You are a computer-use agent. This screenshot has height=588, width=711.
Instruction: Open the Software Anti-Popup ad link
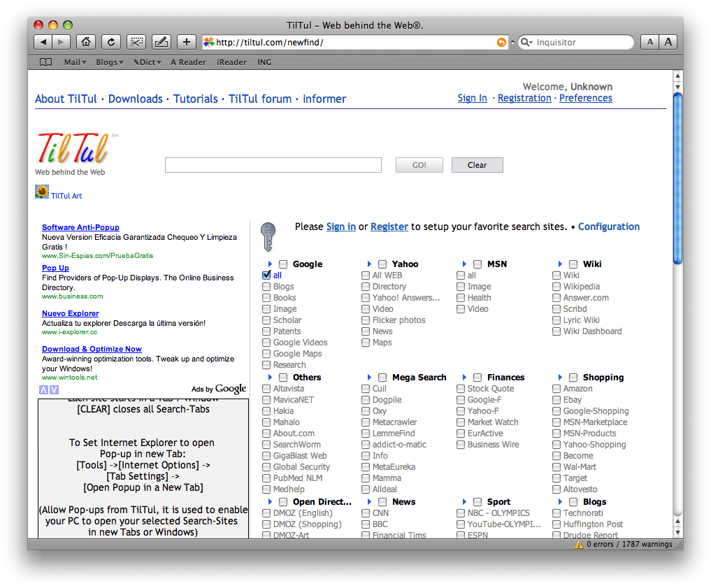80,228
